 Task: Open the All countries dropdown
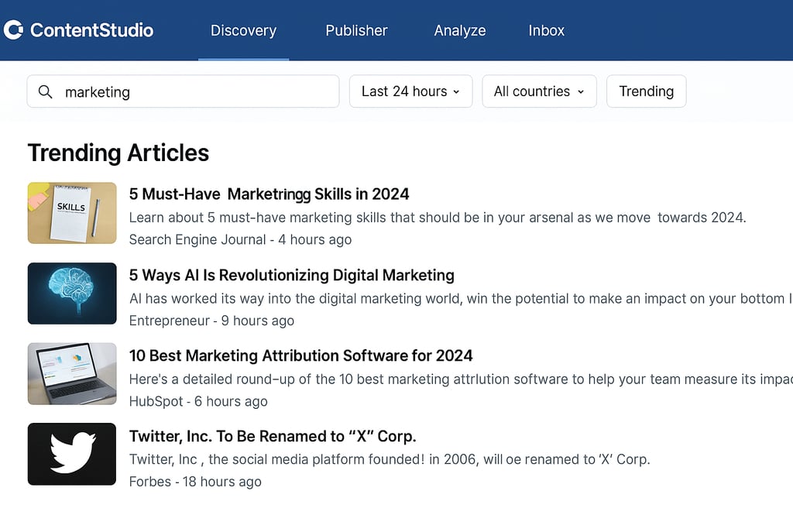tap(539, 91)
